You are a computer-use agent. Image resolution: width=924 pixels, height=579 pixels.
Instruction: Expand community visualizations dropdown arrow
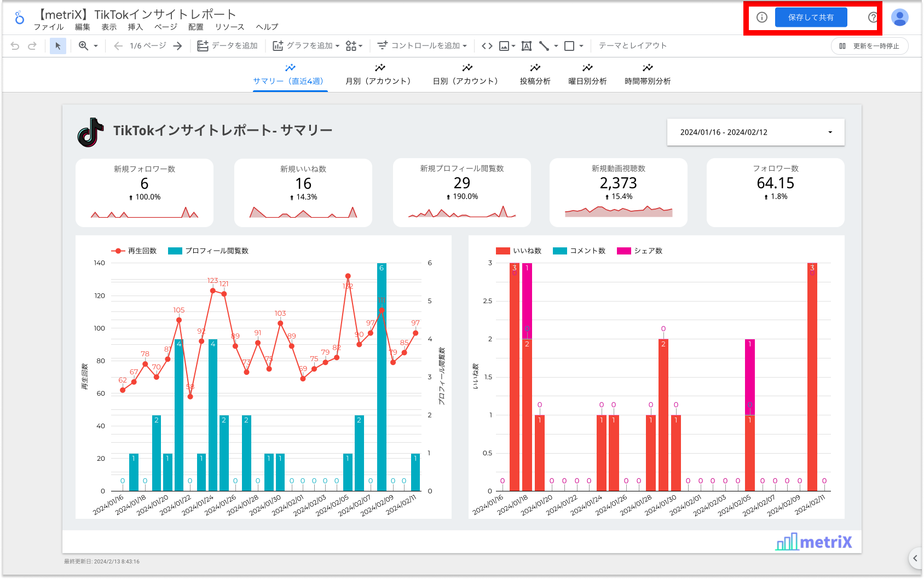[361, 46]
